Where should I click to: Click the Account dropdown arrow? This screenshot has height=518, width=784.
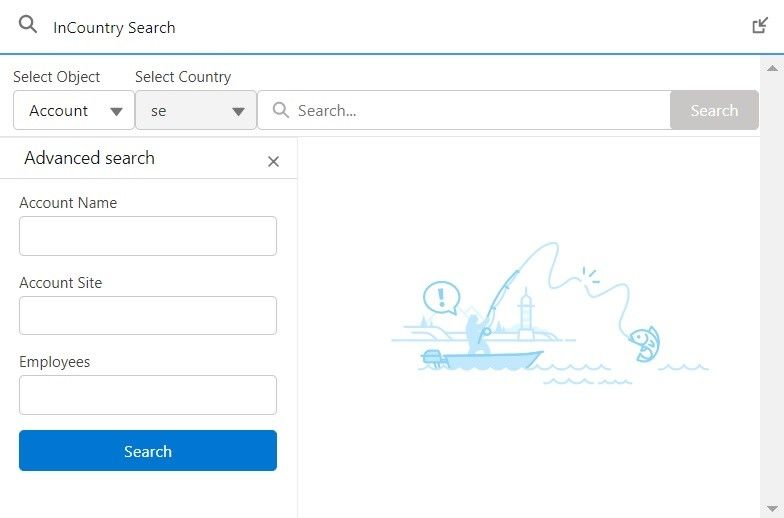pyautogui.click(x=117, y=111)
